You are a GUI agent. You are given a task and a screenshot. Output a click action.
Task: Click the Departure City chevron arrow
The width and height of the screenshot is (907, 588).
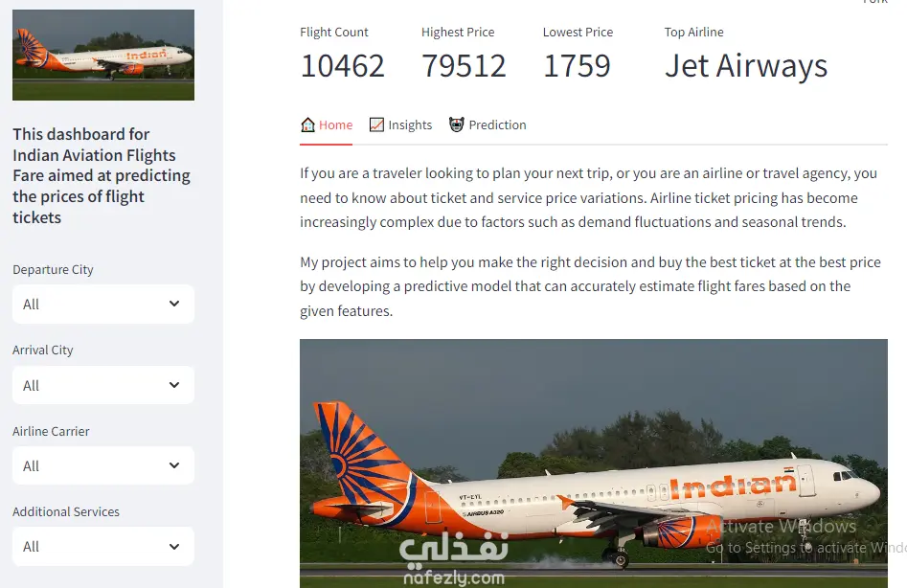point(174,304)
